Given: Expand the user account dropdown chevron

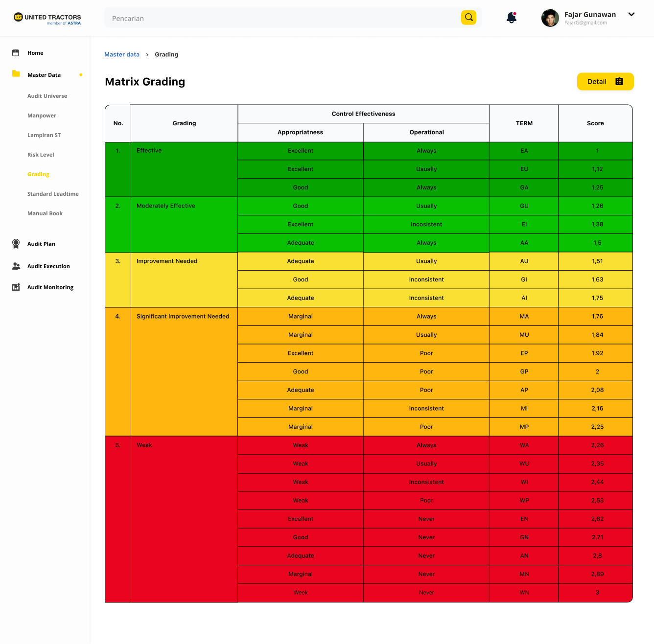Looking at the screenshot, I should (x=631, y=15).
